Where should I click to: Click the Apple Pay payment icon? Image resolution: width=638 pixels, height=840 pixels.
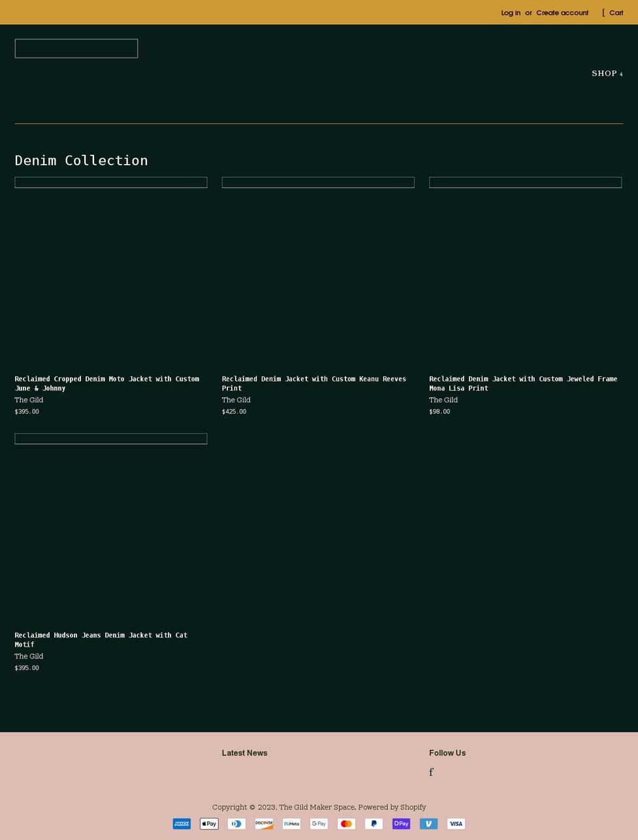coord(209,824)
